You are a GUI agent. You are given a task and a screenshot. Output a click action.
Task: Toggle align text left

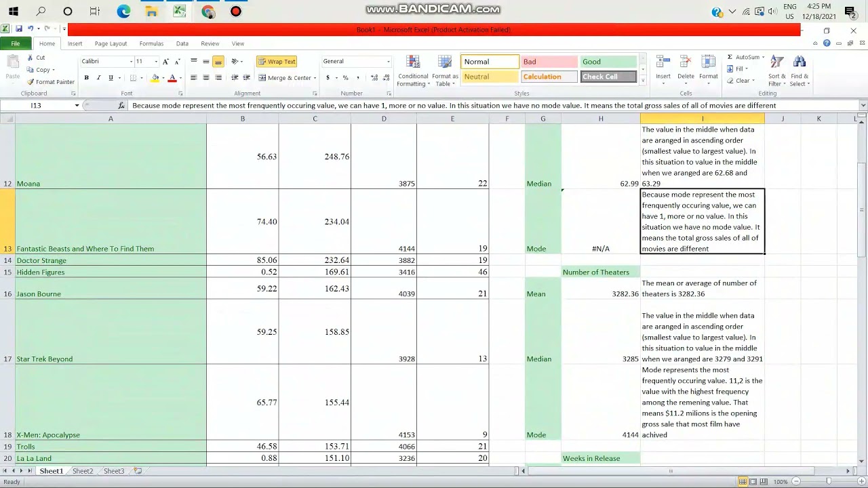pos(194,78)
